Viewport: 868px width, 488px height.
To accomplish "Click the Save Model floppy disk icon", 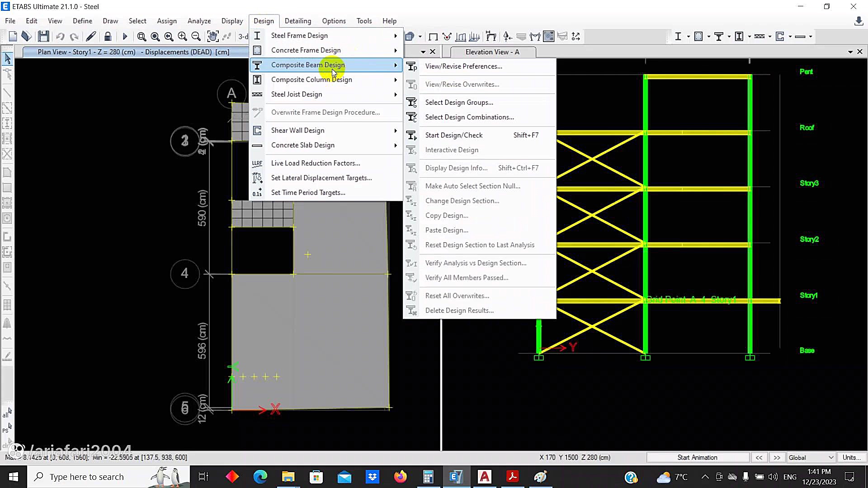I will [43, 37].
